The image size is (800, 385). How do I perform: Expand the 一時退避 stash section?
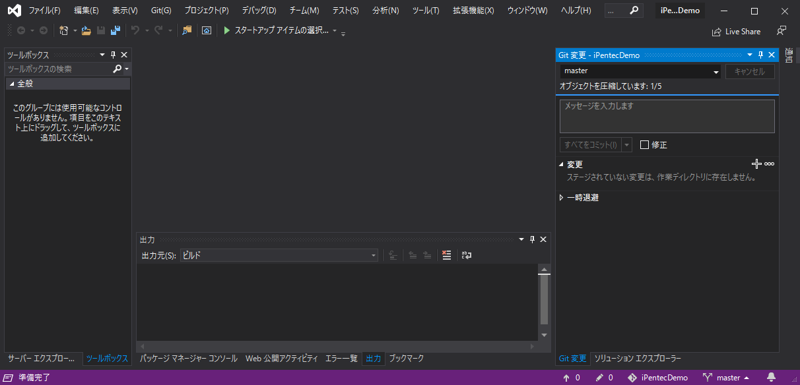[562, 198]
